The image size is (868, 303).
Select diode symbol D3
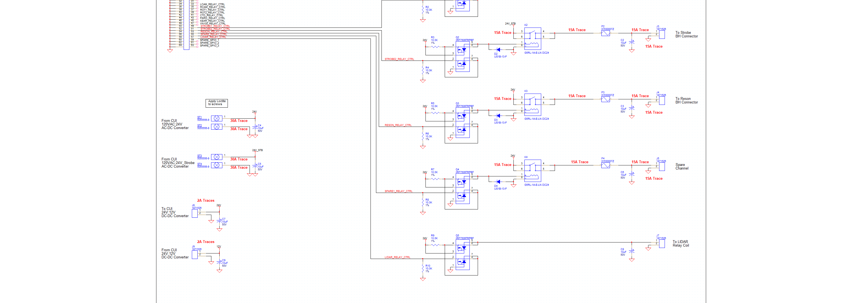498,116
